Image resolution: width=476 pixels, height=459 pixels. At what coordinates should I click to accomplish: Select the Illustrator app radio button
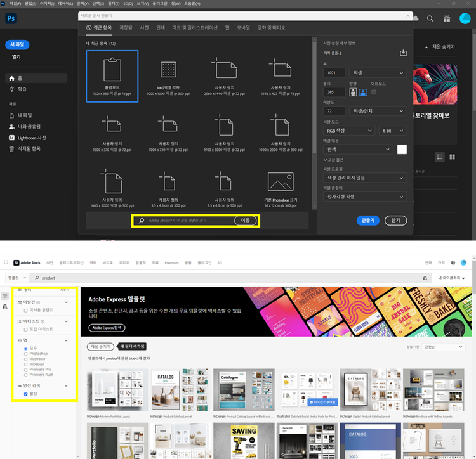coord(25,359)
